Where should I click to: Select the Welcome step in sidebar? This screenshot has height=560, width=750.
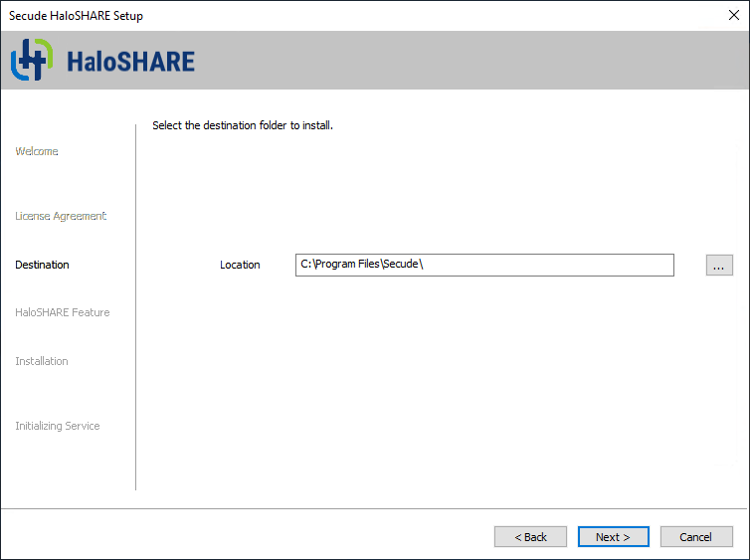37,151
